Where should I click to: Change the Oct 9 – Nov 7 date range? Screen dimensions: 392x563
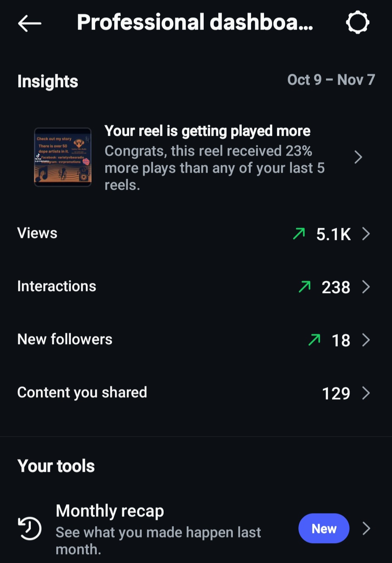331,80
